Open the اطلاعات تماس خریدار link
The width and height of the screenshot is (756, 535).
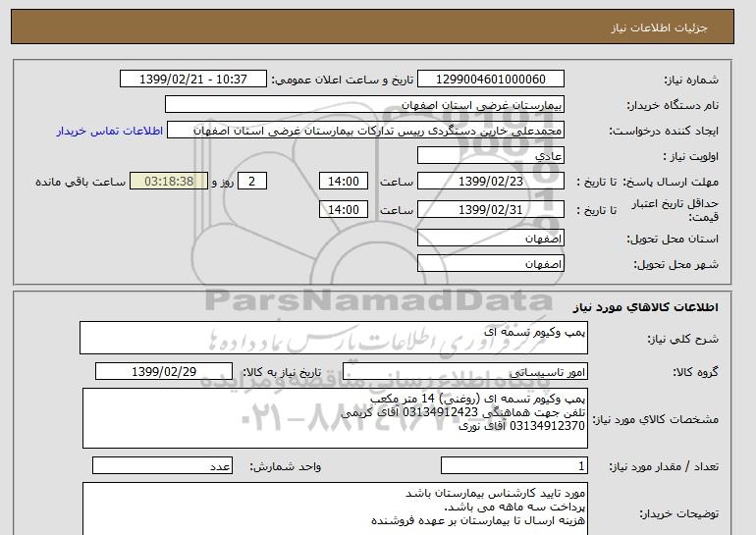109,131
